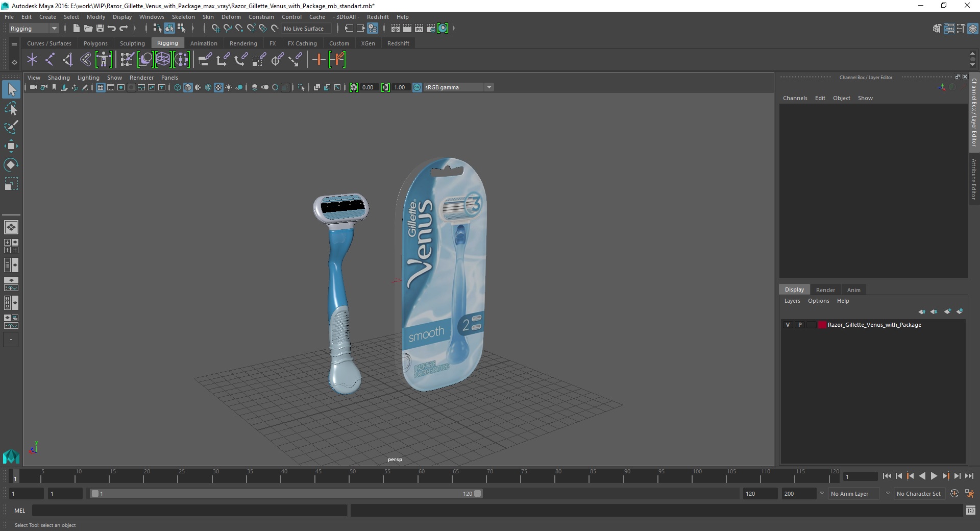Open the viewport Shading menu
This screenshot has width=980, height=531.
pos(59,78)
